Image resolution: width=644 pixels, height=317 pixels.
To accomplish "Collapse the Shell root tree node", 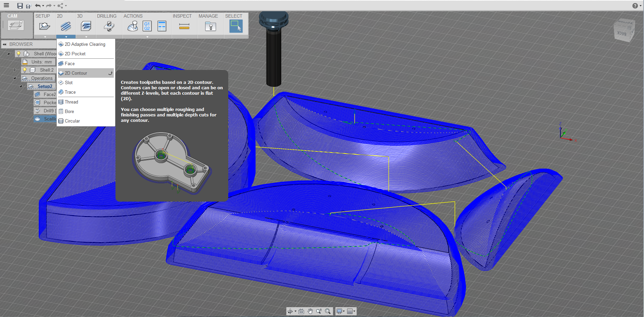I will pyautogui.click(x=8, y=54).
